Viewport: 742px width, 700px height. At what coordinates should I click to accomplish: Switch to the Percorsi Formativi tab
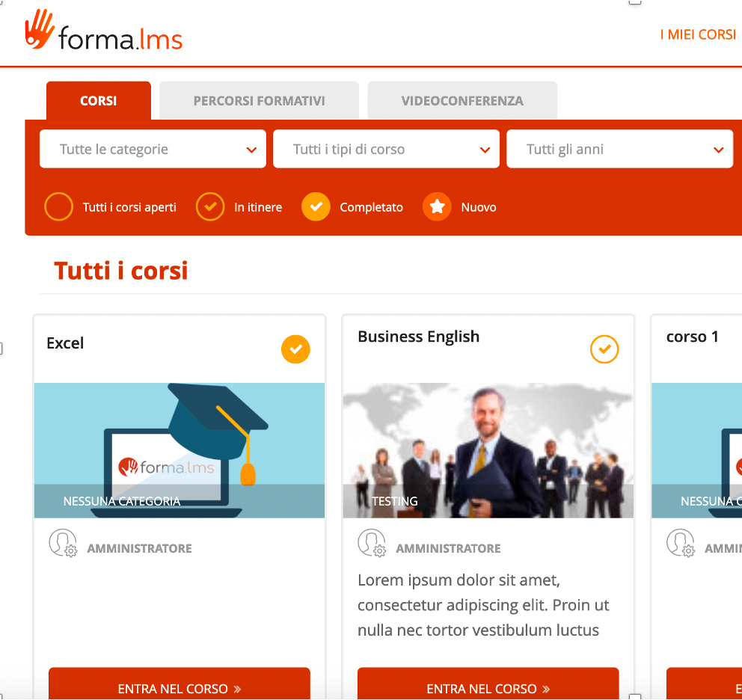(x=259, y=100)
